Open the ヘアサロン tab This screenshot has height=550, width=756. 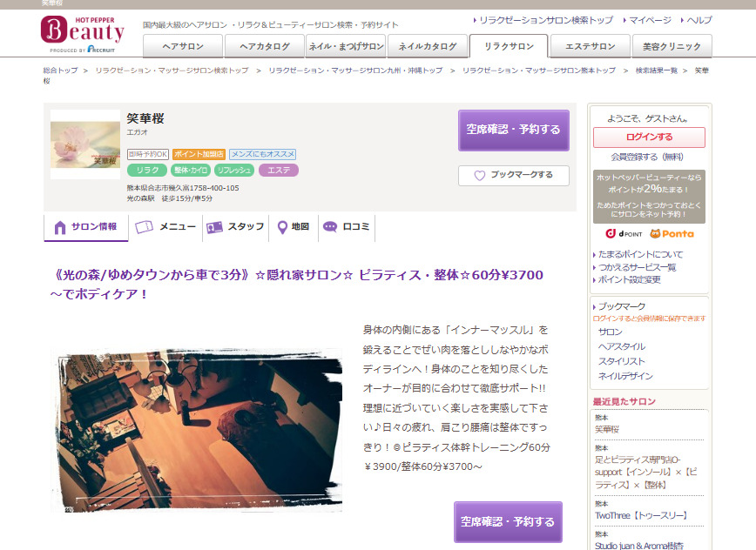(x=183, y=46)
